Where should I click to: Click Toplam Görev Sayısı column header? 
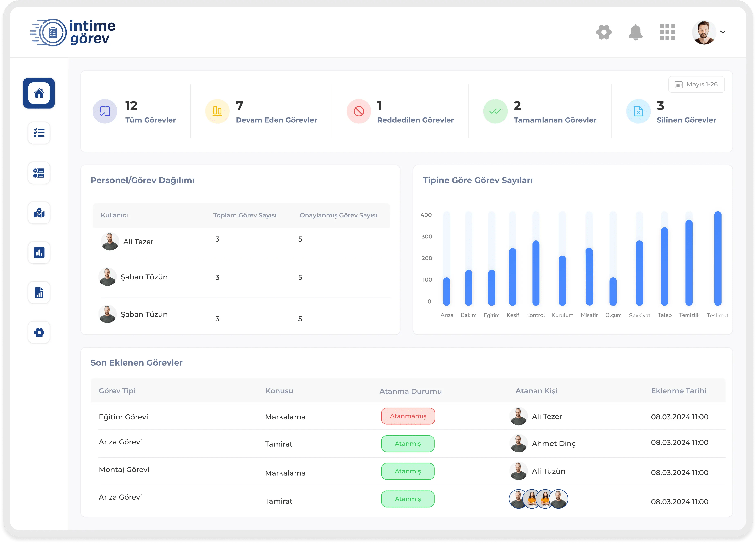click(x=245, y=216)
